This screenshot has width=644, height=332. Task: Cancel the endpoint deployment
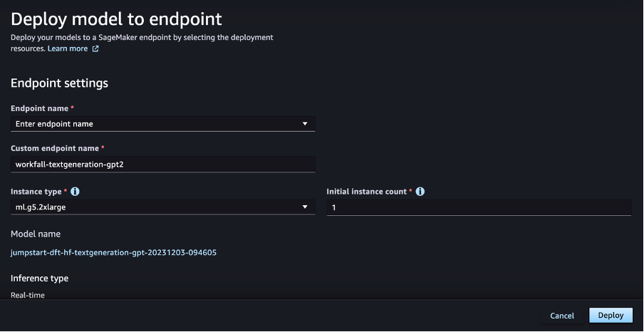point(562,316)
